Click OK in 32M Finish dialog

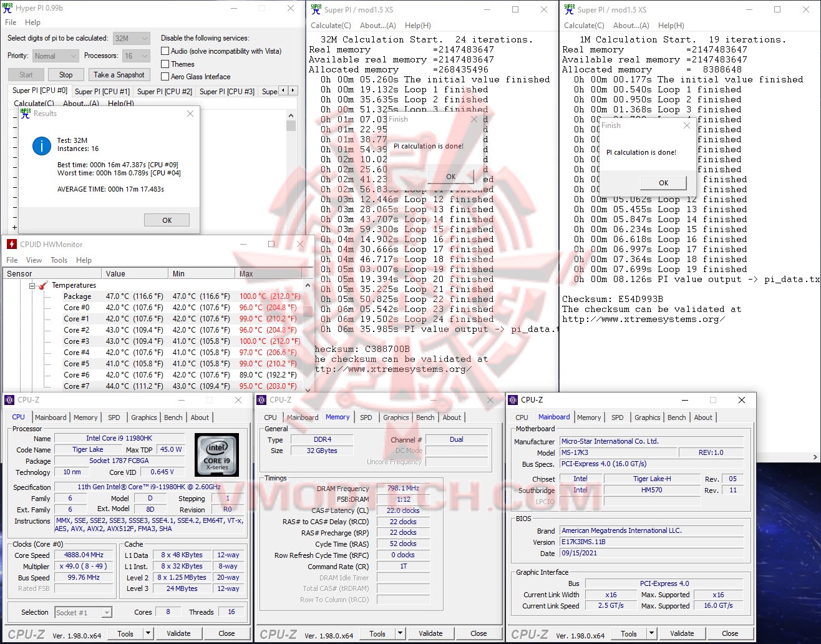pos(450,177)
